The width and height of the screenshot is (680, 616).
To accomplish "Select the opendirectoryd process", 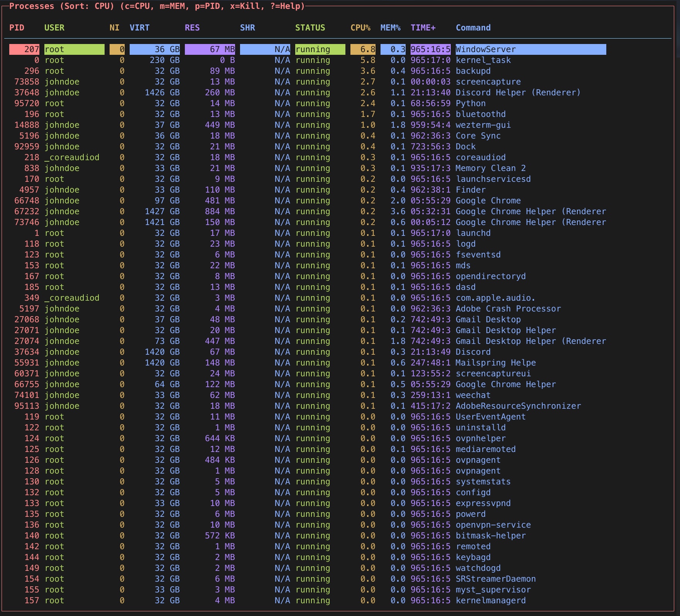I will 308,276.
